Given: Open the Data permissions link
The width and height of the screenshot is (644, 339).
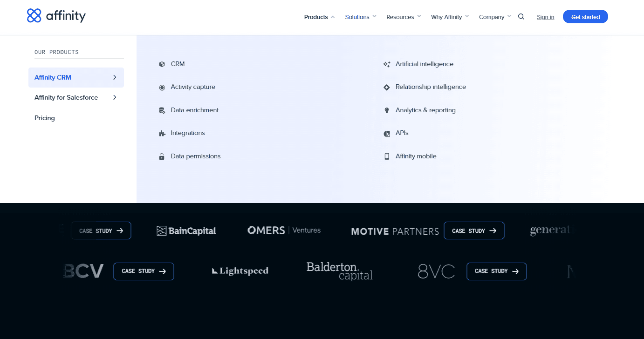Looking at the screenshot, I should (196, 156).
